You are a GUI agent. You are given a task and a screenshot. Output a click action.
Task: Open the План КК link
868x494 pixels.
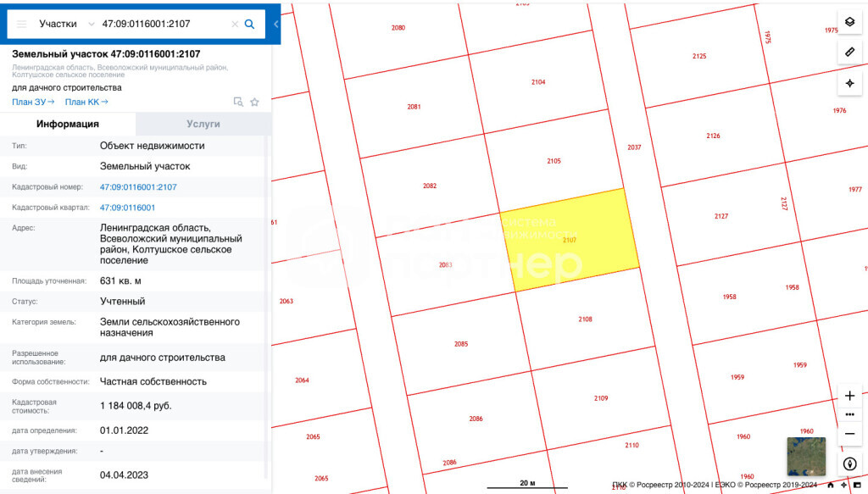(x=86, y=102)
